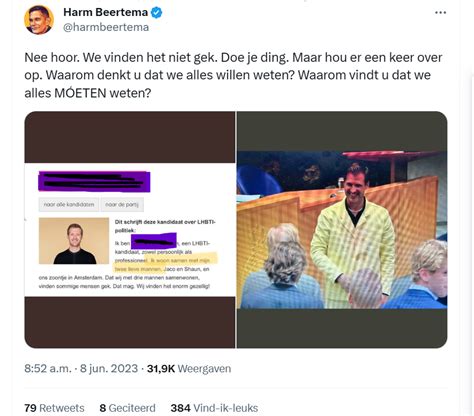The image size is (474, 416).
Task: Show the 79 Retweets list
Action: point(54,408)
